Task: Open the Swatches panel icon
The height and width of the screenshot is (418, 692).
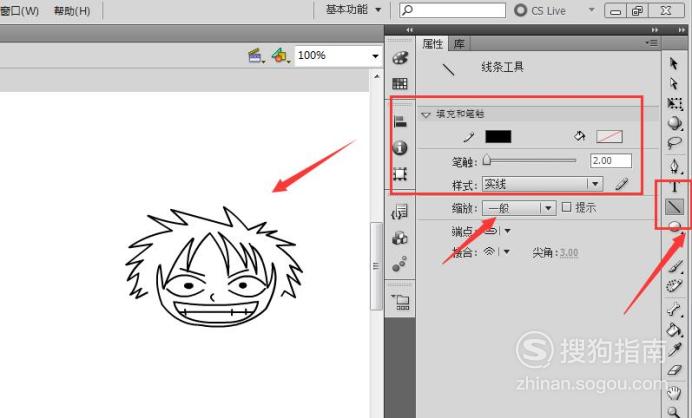Action: [x=400, y=83]
